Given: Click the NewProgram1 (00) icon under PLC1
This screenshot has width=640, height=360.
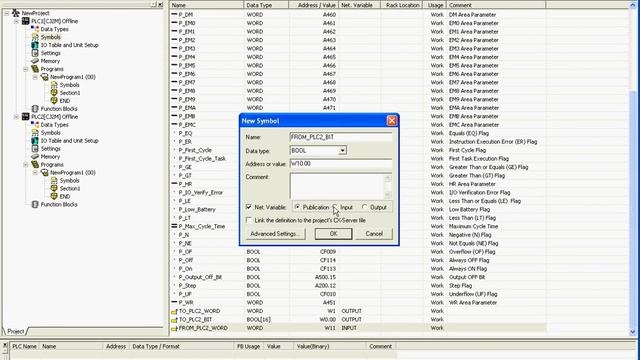Looking at the screenshot, I should click(x=44, y=77).
